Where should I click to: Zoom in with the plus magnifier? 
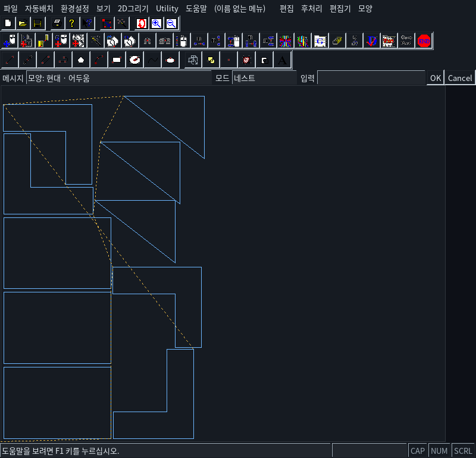click(x=156, y=23)
